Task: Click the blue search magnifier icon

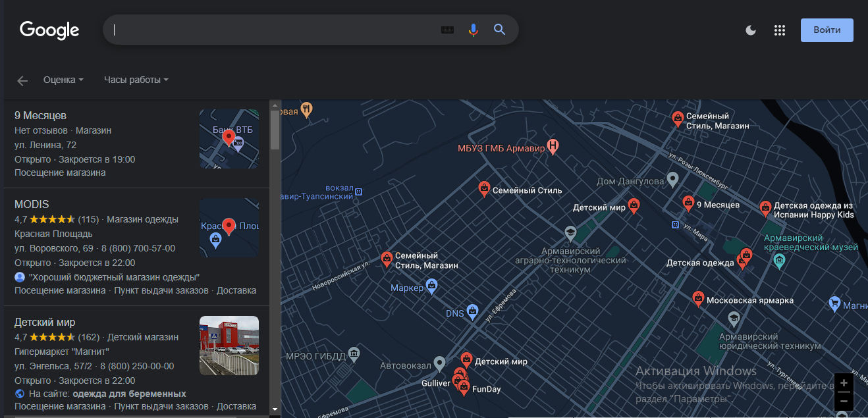Action: 500,30
